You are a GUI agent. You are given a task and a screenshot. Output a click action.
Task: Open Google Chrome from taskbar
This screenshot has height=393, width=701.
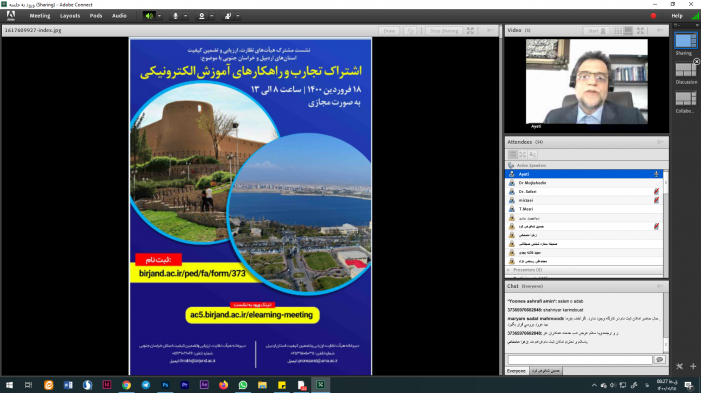[127, 385]
